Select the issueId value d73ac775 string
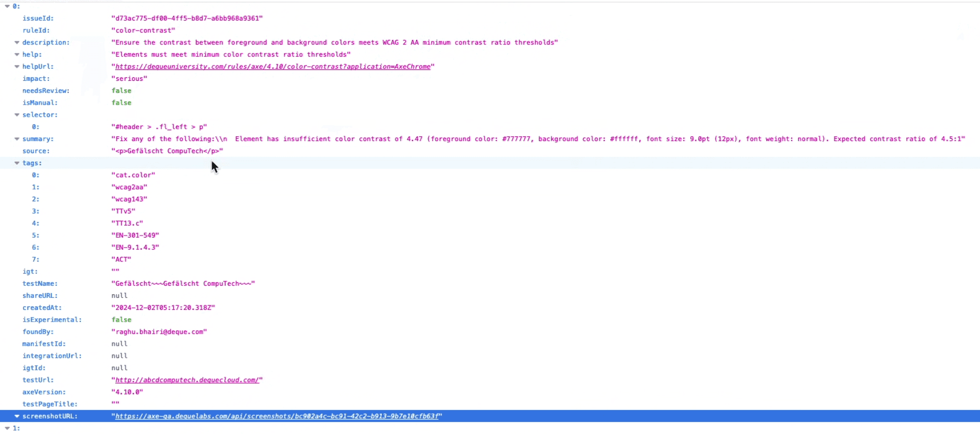This screenshot has width=980, height=434. point(187,18)
